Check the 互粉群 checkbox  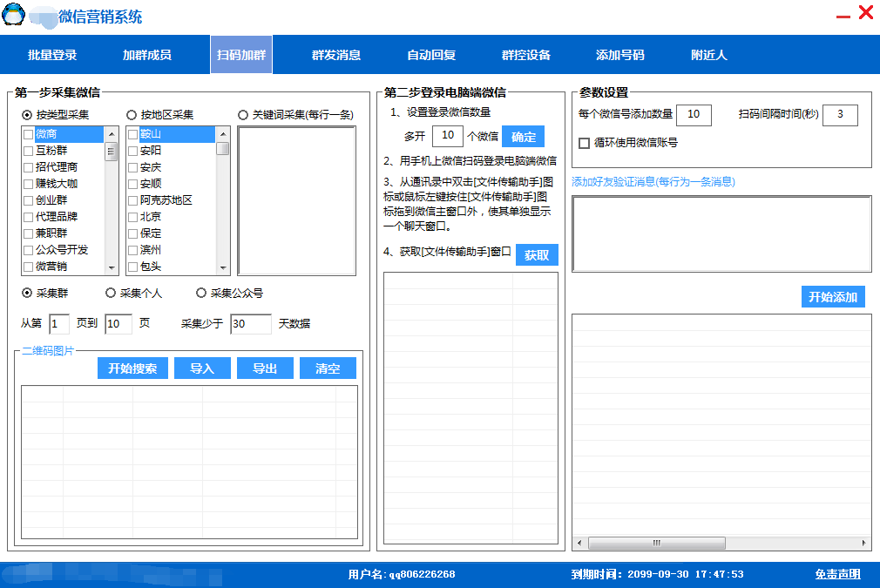(29, 151)
